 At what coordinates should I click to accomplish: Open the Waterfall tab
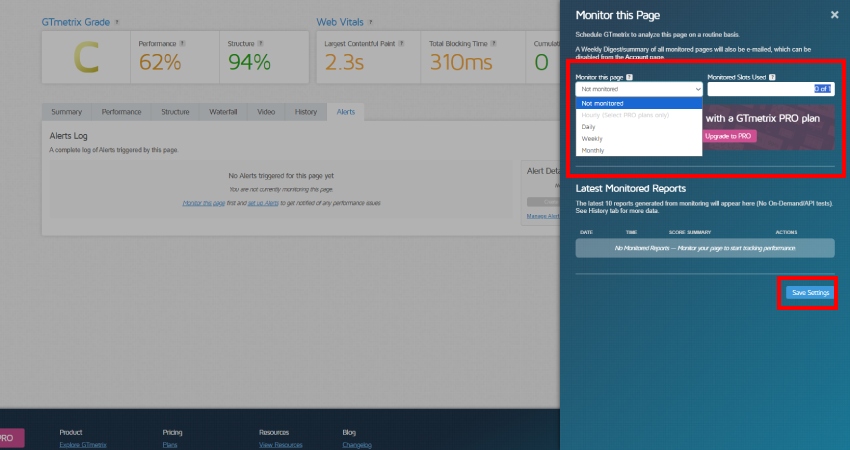223,112
